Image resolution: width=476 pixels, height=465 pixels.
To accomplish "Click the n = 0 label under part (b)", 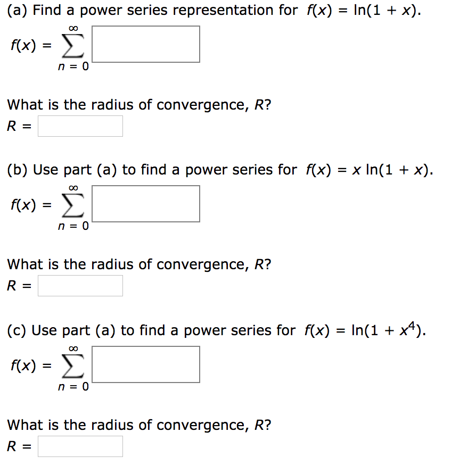I will click(73, 226).
